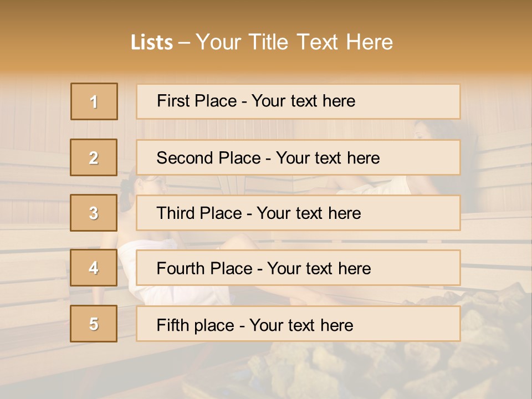Click the number 5 box
The image size is (532, 399).
pyautogui.click(x=94, y=324)
